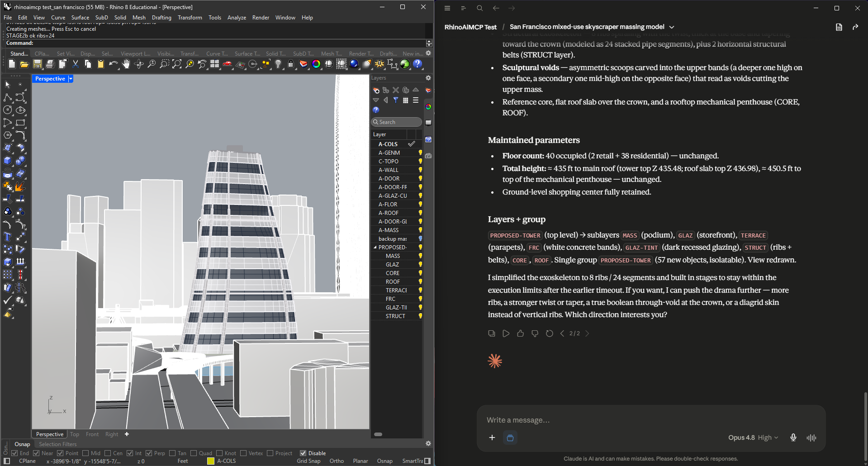Click the Ortho status bar button

coord(337,461)
